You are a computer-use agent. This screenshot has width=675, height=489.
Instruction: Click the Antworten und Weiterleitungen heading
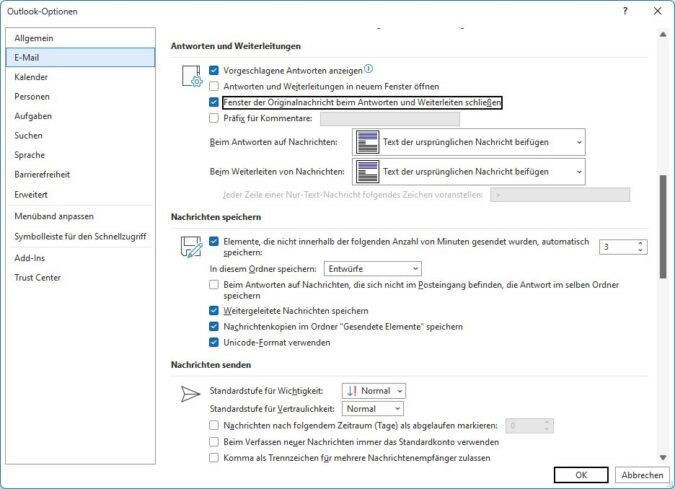click(x=236, y=46)
